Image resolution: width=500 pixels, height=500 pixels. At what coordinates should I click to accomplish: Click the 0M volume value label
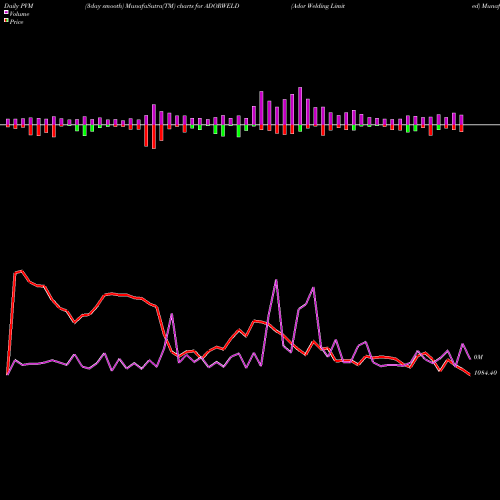pyautogui.click(x=478, y=357)
